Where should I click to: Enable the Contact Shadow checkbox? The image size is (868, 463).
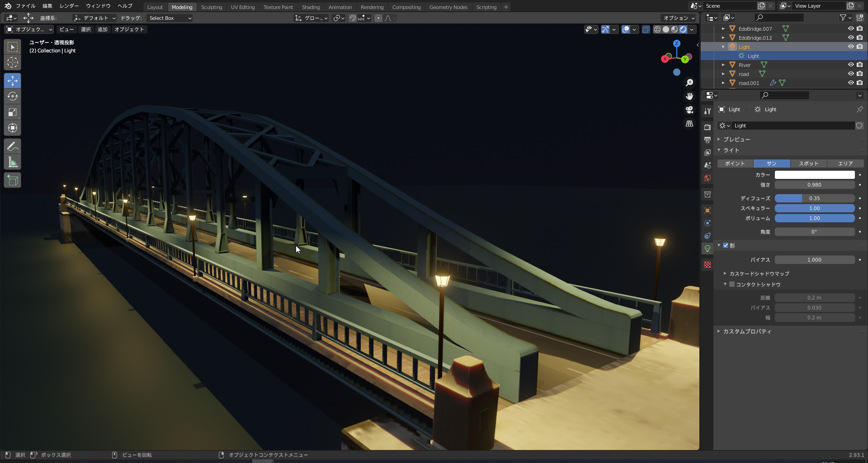(732, 284)
